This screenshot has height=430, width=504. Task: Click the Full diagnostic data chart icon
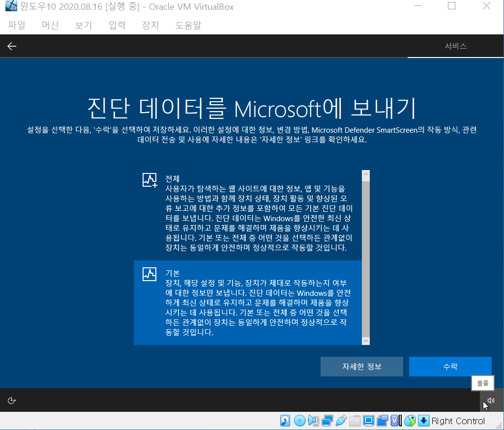point(149,180)
